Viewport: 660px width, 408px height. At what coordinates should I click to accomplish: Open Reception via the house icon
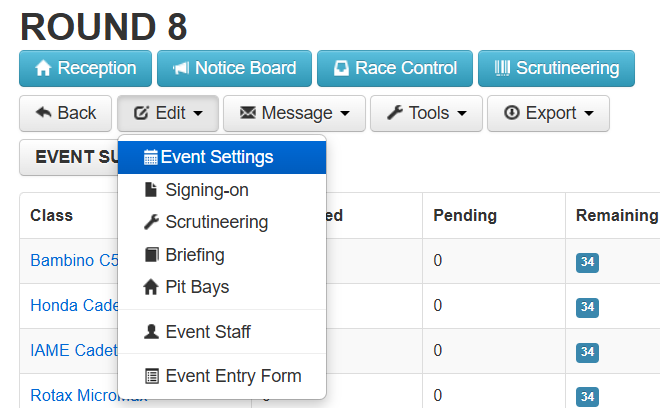coord(43,69)
